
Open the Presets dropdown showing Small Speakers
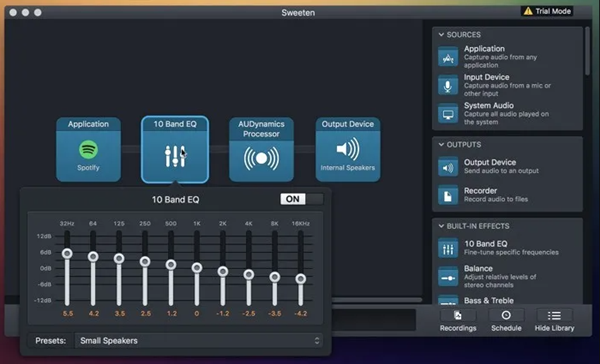pos(199,341)
